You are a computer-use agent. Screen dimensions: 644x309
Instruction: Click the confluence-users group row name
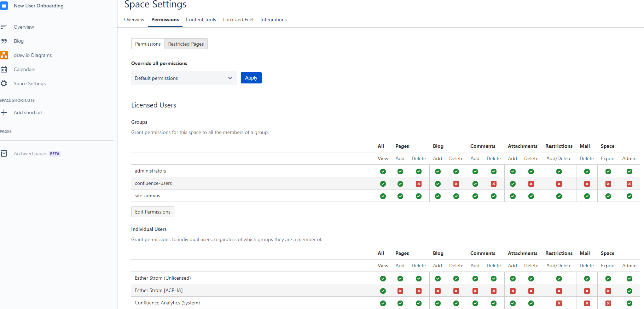153,183
